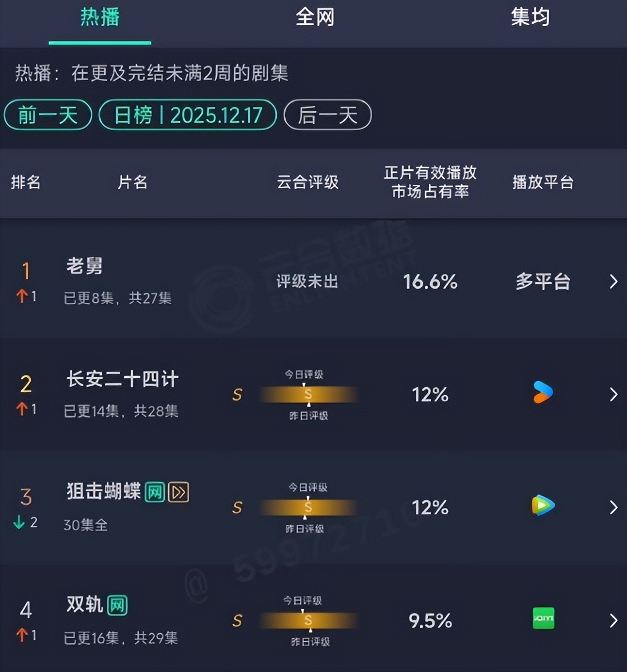The image size is (627, 672).
Task: Click the Youku platform icon for 长安二十四计
Action: (x=543, y=393)
